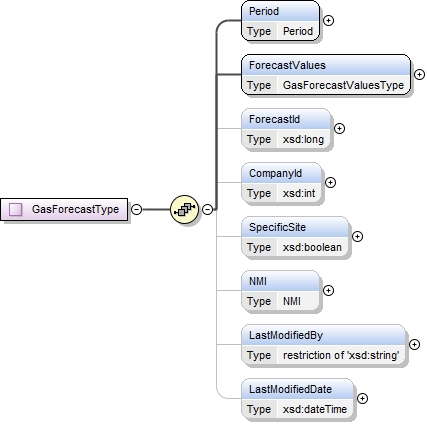Expand the CompanyId element
The width and height of the screenshot is (427, 424).
point(330,182)
